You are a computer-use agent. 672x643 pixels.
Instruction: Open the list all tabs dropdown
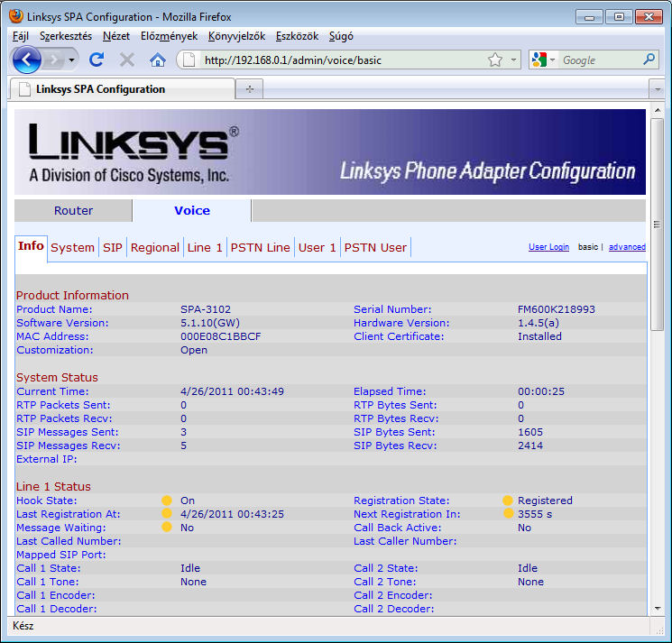(x=657, y=89)
